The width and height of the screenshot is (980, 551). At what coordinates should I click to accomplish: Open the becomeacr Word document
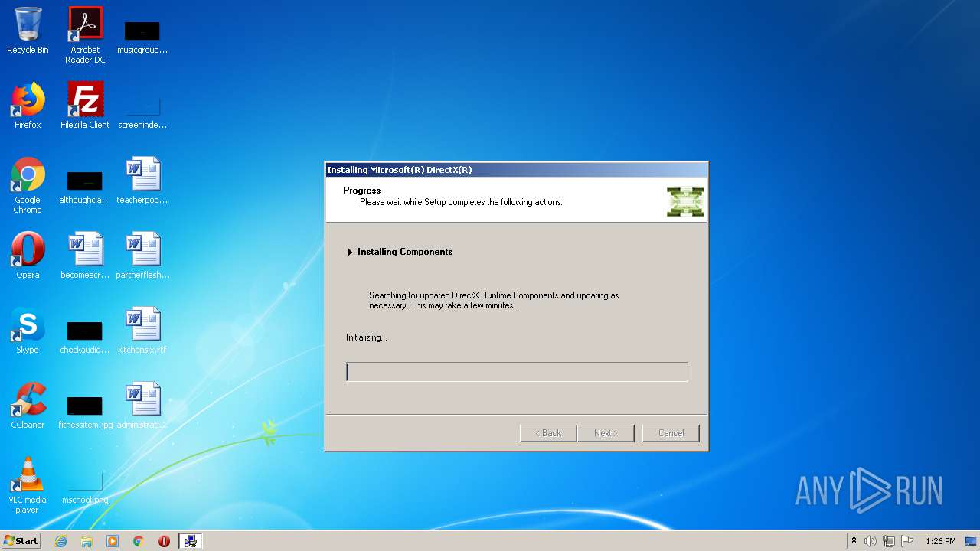click(85, 256)
